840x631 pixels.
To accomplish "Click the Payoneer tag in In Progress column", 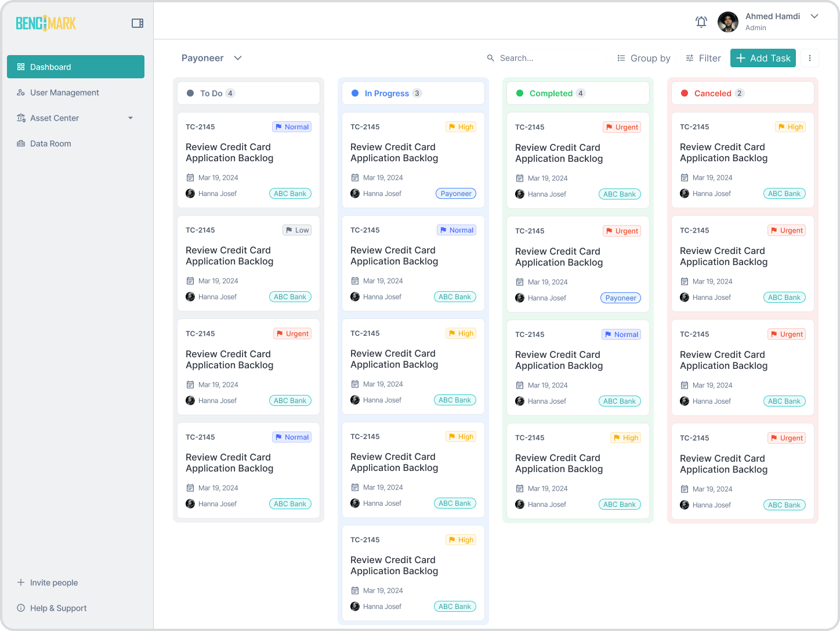I will [x=456, y=194].
